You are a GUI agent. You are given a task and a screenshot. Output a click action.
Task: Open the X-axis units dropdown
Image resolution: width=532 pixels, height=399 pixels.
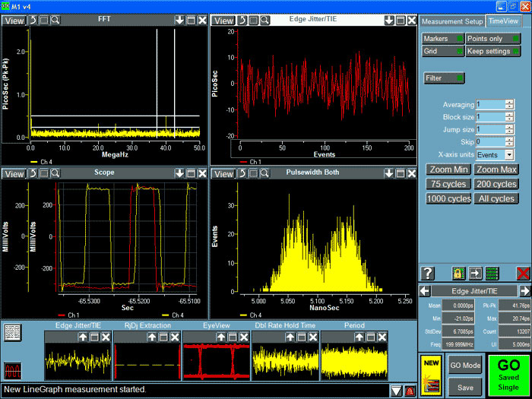point(509,154)
